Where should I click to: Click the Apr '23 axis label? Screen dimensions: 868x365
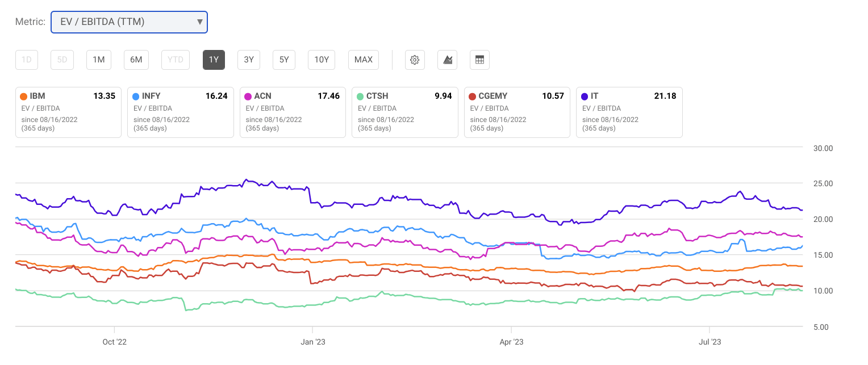pyautogui.click(x=511, y=342)
